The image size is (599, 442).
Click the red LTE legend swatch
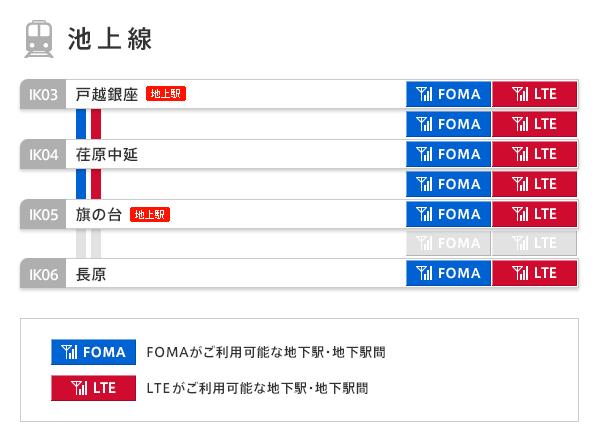tap(94, 388)
